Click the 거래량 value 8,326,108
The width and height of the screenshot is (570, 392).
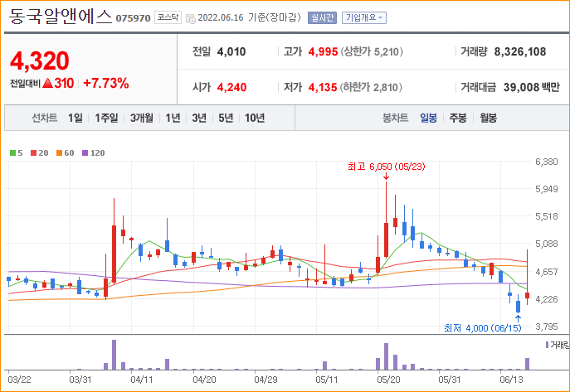tap(520, 52)
